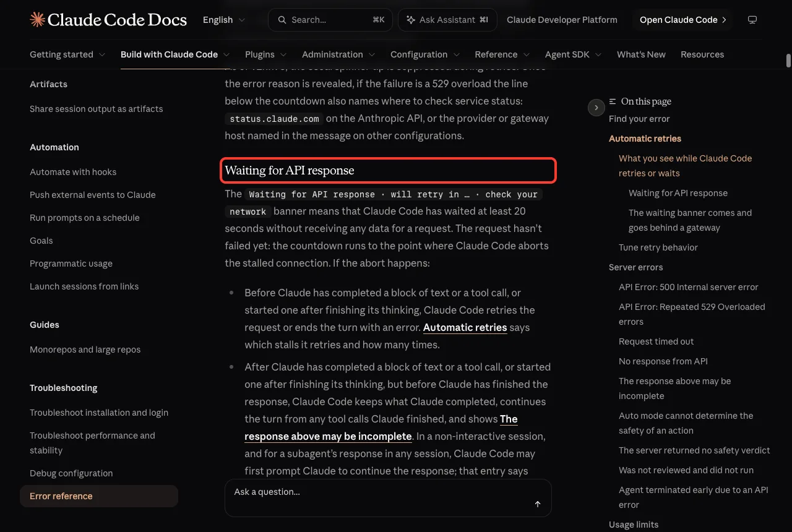The width and height of the screenshot is (792, 532).
Task: Open Debug configuration sidebar page
Action: tap(71, 473)
